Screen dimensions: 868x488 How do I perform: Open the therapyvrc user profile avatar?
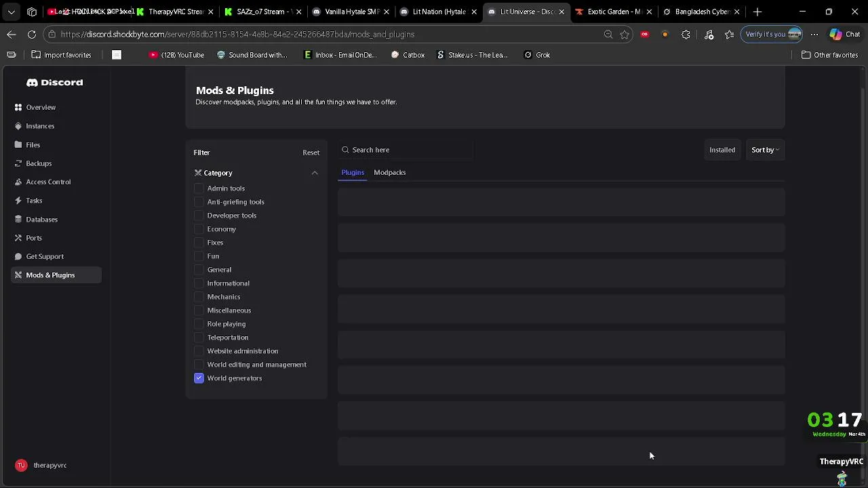tap(21, 465)
